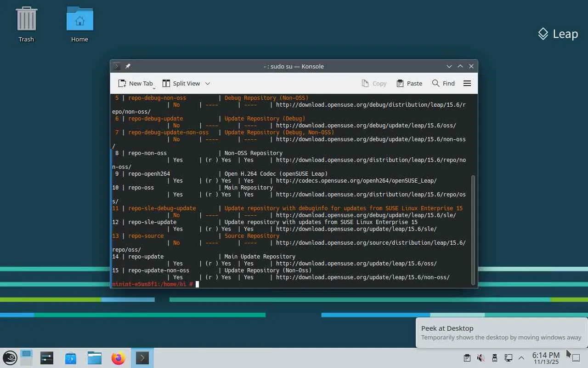Open the Konsole hamburger menu
The height and width of the screenshot is (368, 588).
pos(467,83)
